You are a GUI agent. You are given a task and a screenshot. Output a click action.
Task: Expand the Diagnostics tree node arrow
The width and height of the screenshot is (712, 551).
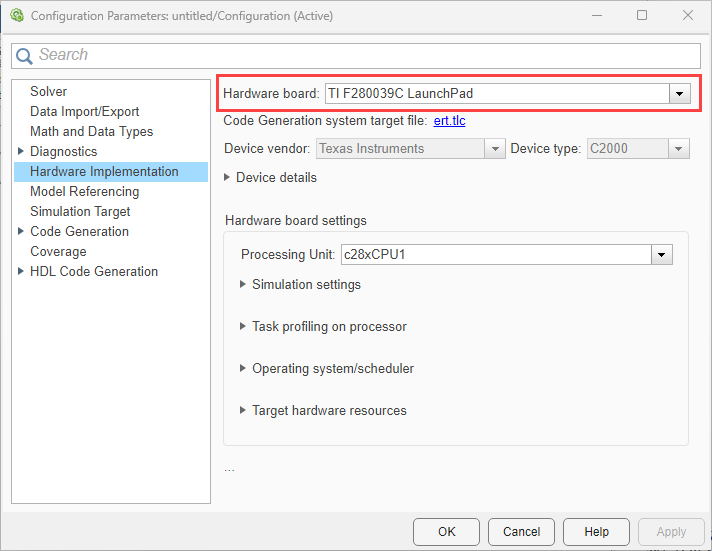click(x=21, y=152)
